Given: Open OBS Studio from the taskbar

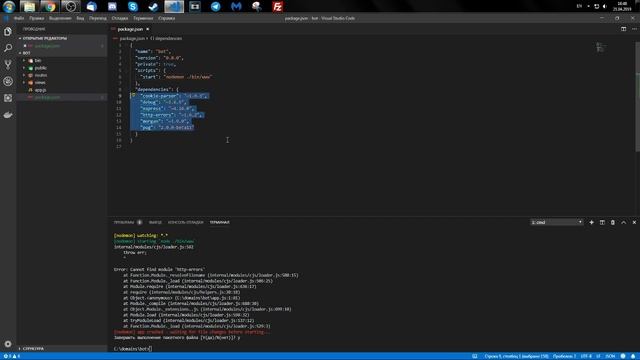Looking at the screenshot, I should (x=71, y=7).
